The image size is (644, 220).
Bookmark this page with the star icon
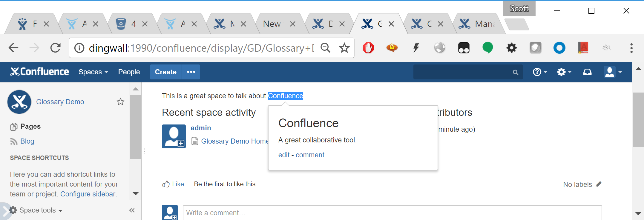344,48
